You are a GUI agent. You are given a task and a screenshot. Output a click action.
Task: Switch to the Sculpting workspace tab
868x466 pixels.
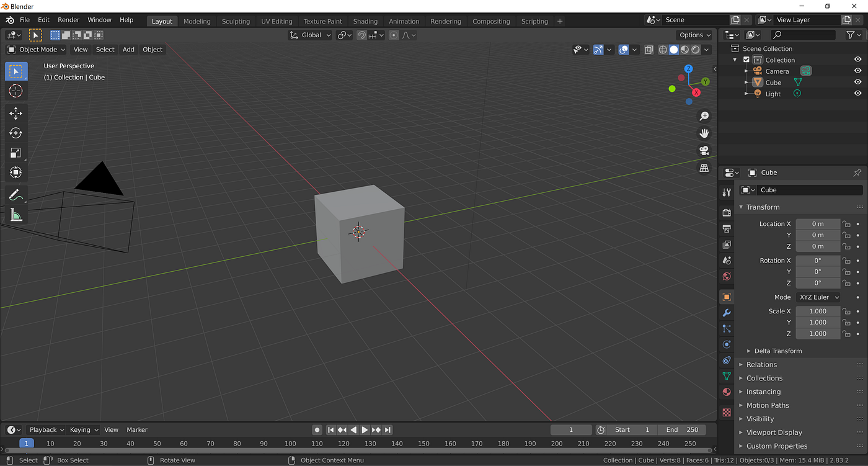point(236,21)
